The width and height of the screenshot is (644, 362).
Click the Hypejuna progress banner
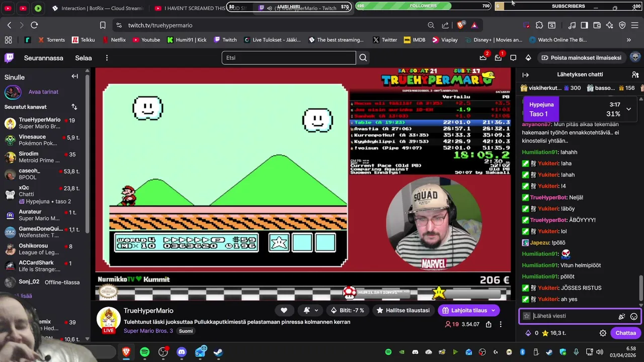(x=580, y=109)
